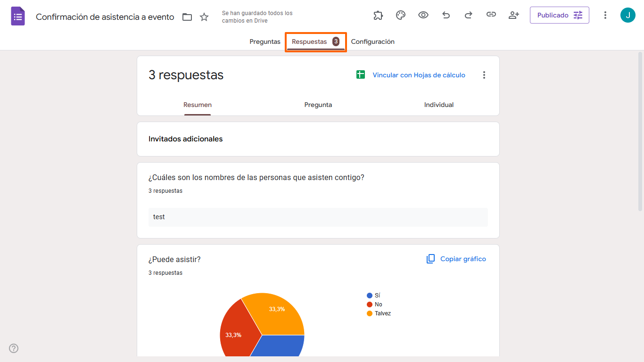The image size is (644, 362).
Task: Open the top-right more options menu
Action: point(605,15)
